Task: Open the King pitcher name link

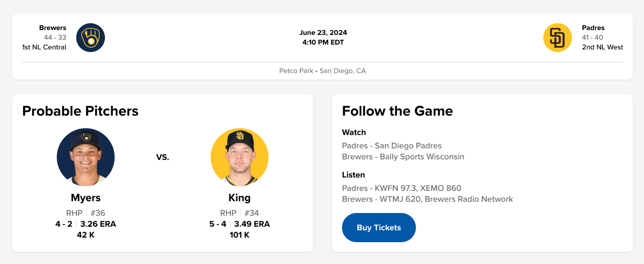Action: (x=240, y=198)
